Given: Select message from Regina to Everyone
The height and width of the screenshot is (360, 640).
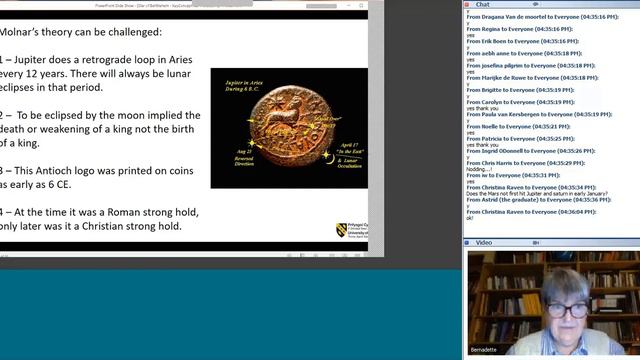Looking at the screenshot, I should click(519, 29).
